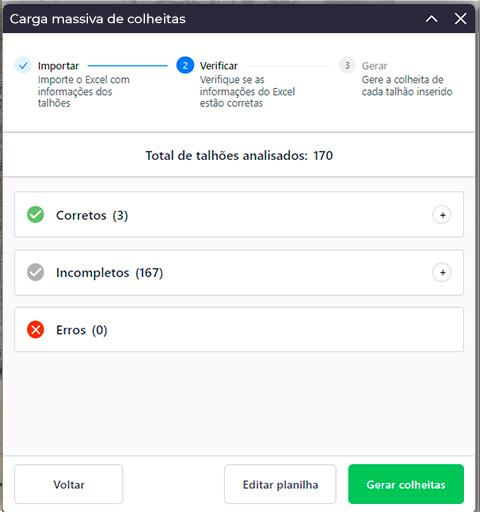Click the green check icon beside Corretos
This screenshot has height=512, width=480.
coord(35,215)
